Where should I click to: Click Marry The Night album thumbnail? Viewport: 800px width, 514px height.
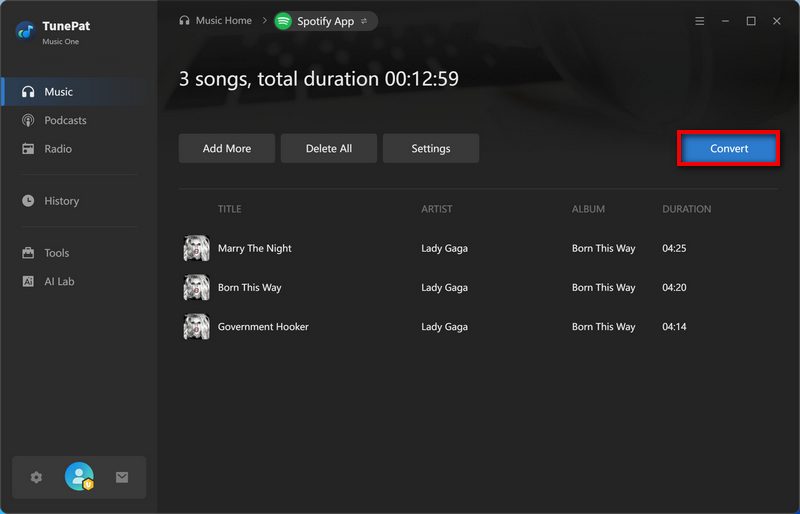click(x=196, y=249)
